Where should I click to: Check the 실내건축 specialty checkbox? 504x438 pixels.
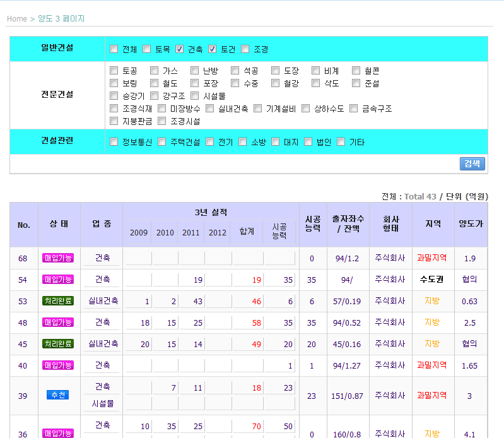(x=210, y=109)
